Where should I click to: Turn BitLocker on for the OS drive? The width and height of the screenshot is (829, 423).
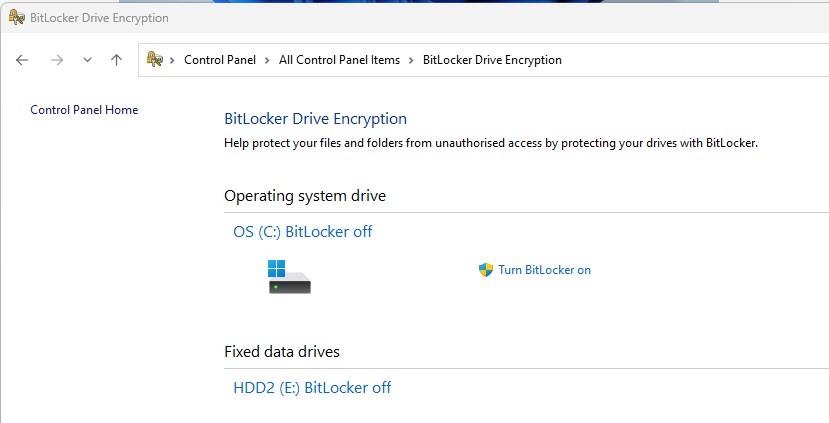click(x=544, y=270)
